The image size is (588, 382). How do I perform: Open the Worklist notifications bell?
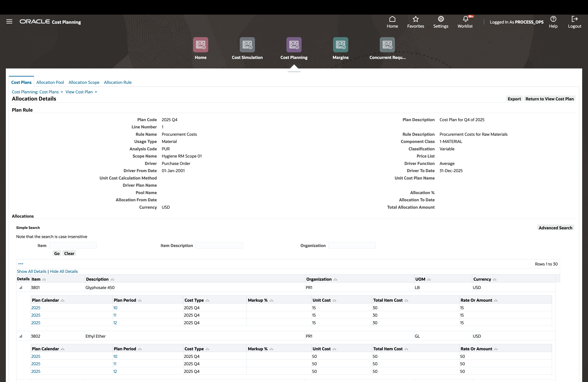(465, 19)
